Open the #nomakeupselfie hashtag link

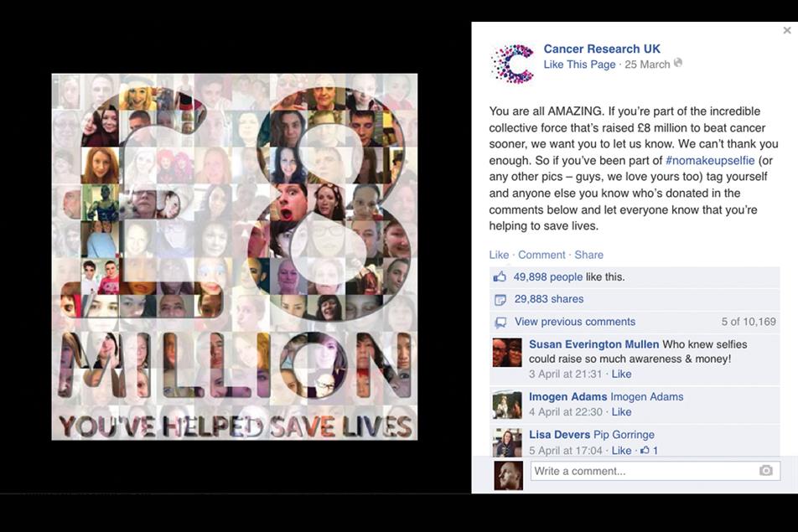tap(710, 160)
